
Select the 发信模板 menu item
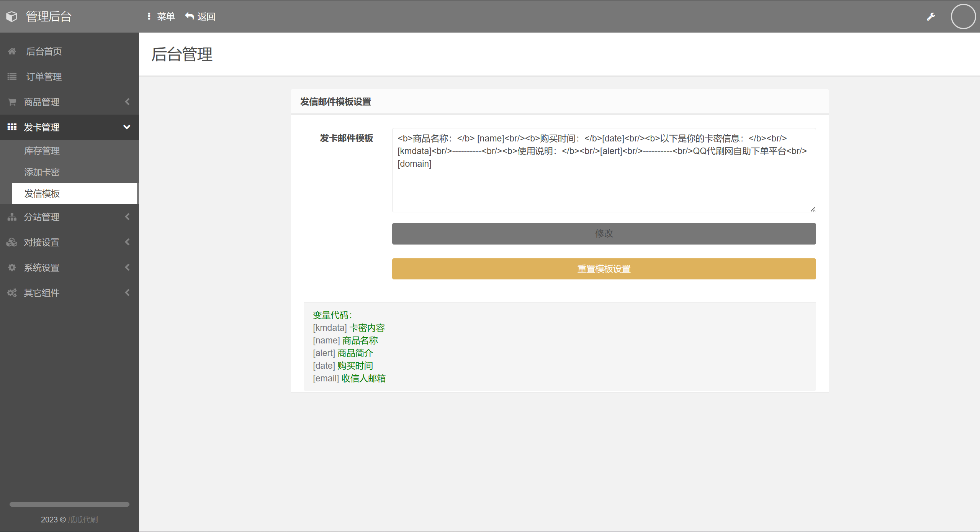pos(42,194)
